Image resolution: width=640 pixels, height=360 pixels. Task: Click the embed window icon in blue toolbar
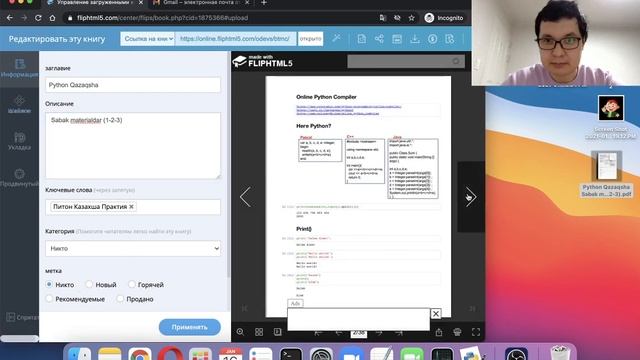[397, 39]
